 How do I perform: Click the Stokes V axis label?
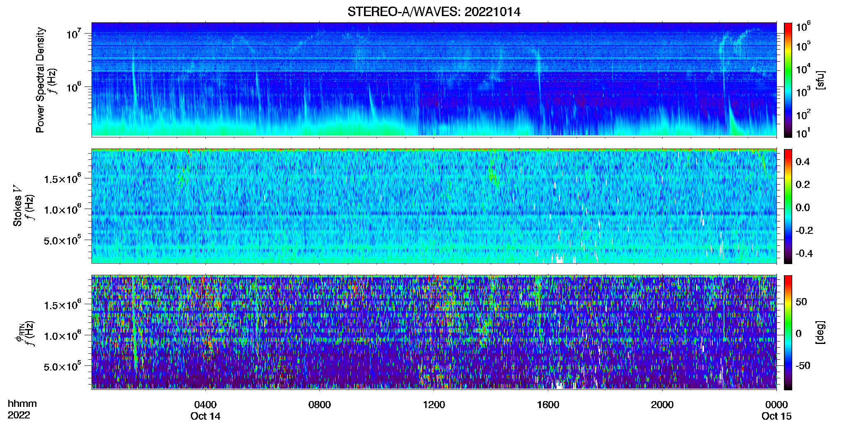pyautogui.click(x=17, y=206)
